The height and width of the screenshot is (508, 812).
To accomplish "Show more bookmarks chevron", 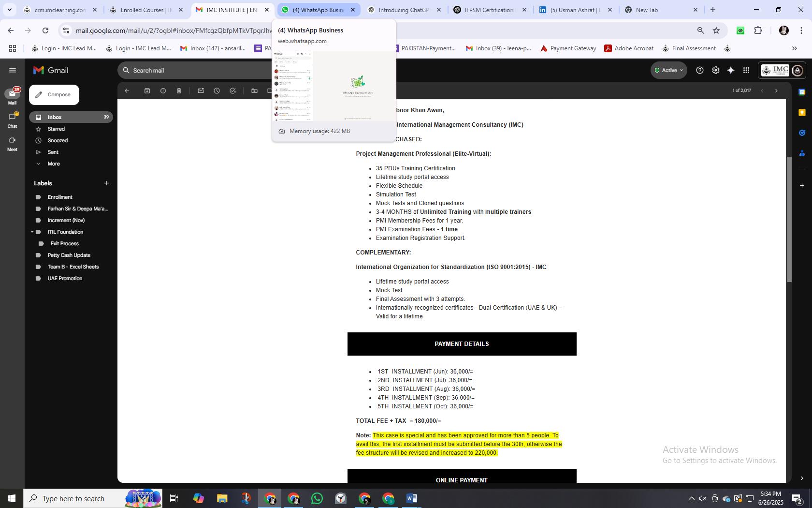I will [794, 48].
